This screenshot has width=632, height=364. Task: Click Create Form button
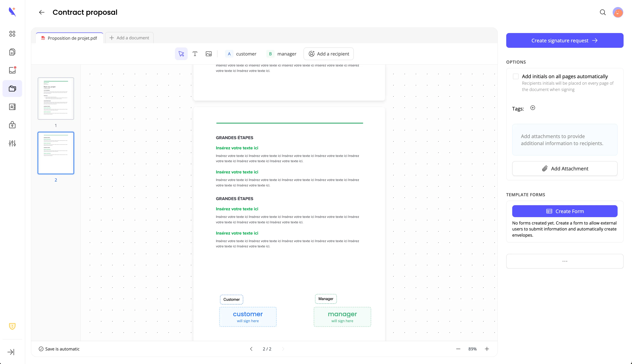tap(565, 211)
